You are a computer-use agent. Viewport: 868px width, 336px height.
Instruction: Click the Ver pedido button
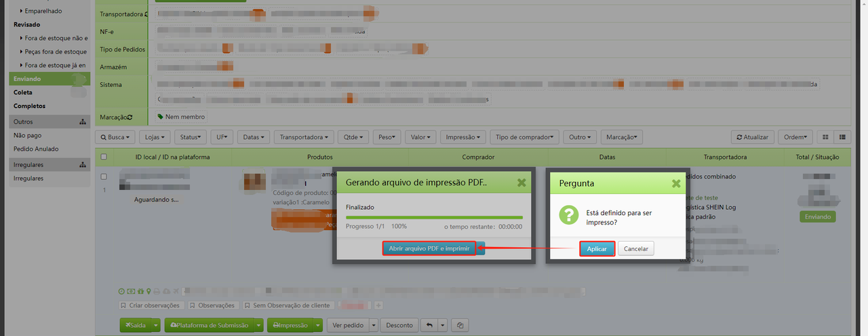pos(348,325)
